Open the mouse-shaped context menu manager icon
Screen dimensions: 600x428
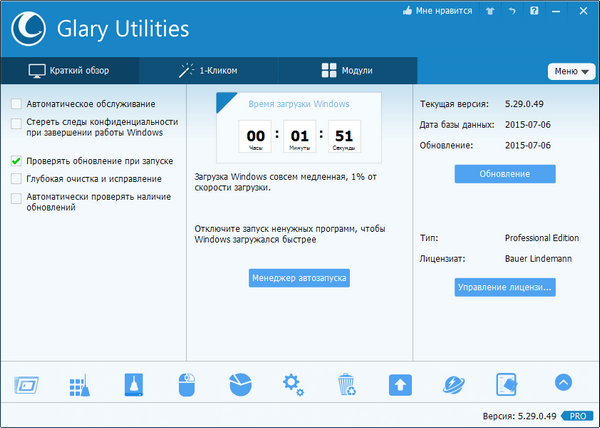(x=187, y=384)
